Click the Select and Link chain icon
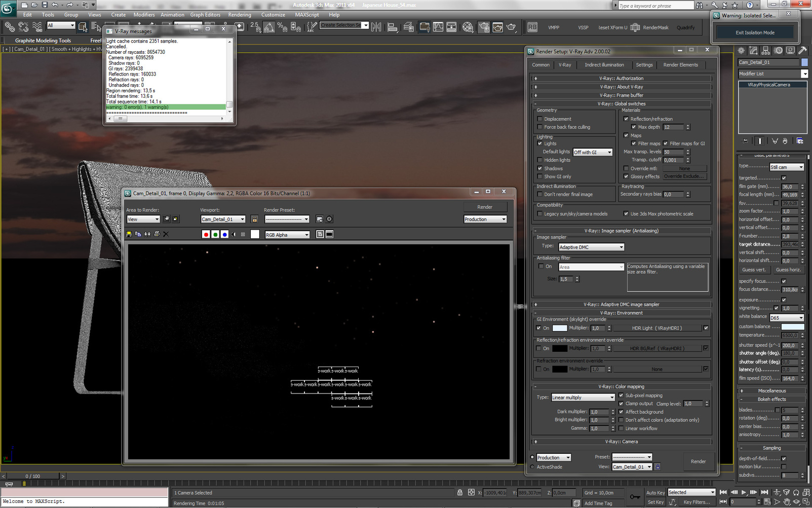This screenshot has height=508, width=812. click(x=10, y=27)
